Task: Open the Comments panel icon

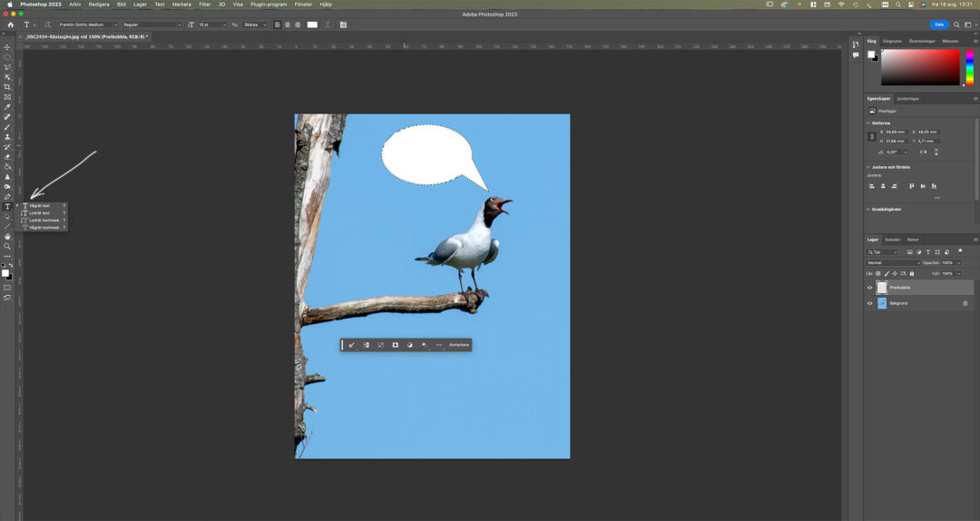Action: pos(856,55)
